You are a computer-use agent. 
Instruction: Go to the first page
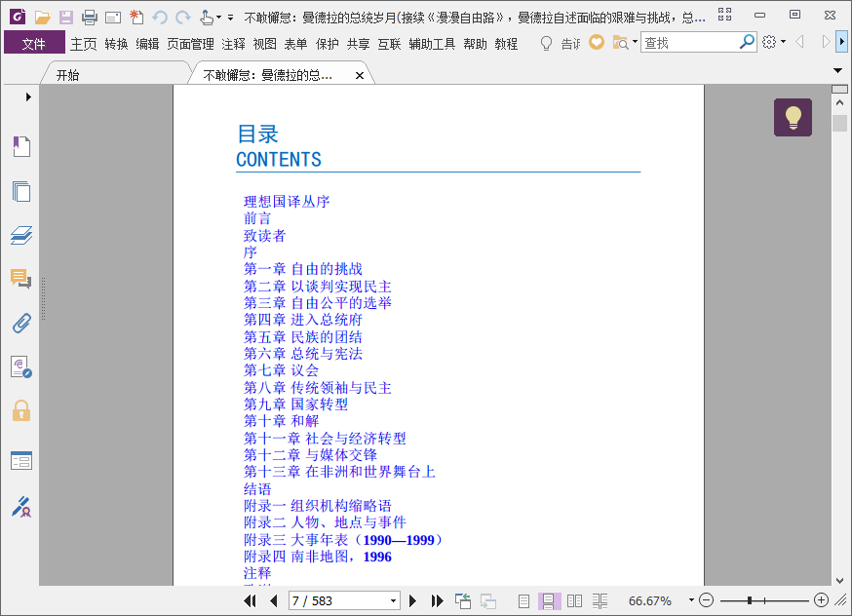coord(250,600)
